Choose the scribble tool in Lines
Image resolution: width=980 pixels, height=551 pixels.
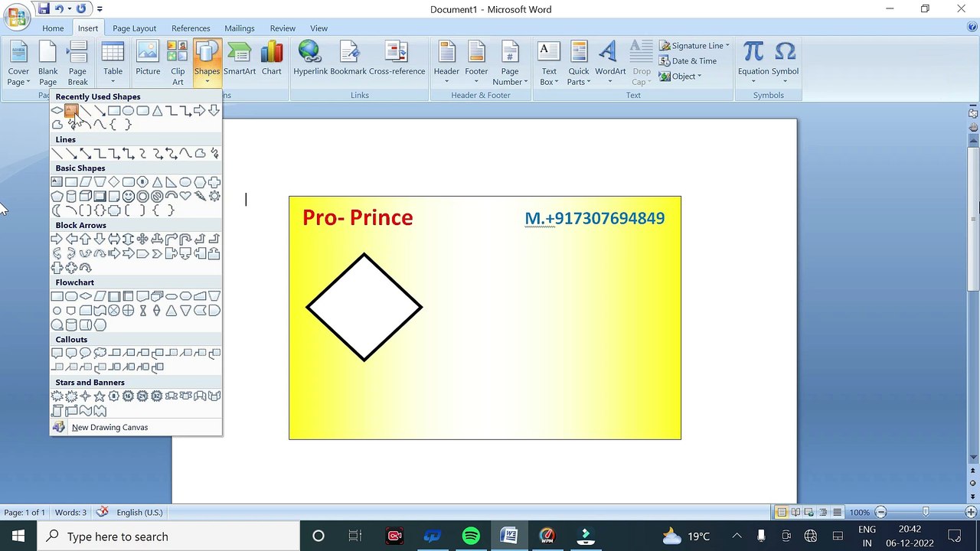click(214, 154)
